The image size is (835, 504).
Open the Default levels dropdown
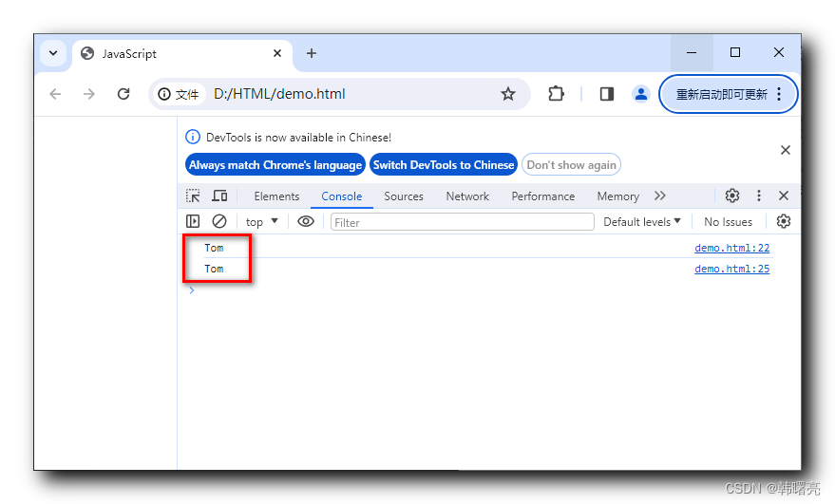[642, 222]
